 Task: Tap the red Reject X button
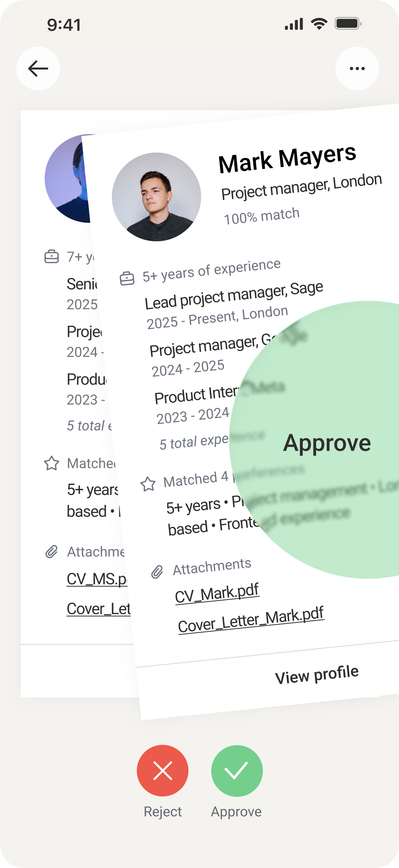coord(163,771)
